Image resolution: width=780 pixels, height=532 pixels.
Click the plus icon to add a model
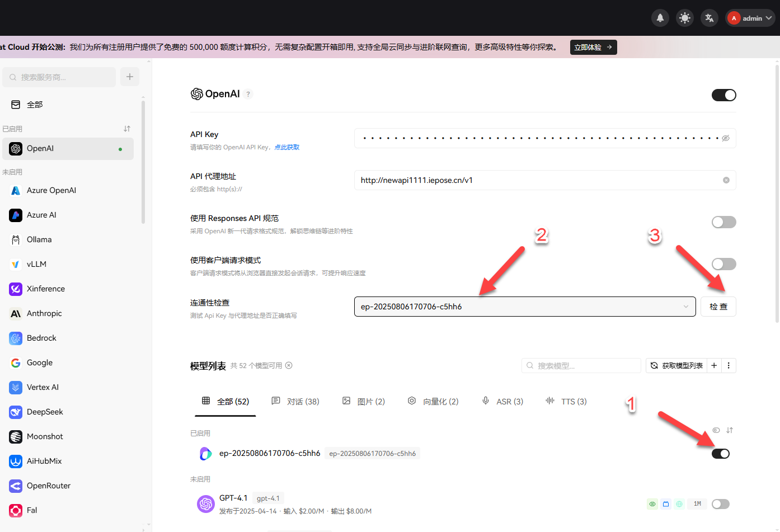[714, 365]
